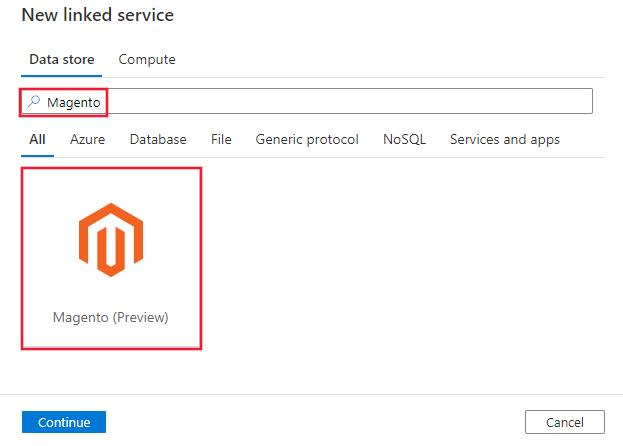623x446 pixels.
Task: Filter by File category
Action: pyautogui.click(x=221, y=140)
